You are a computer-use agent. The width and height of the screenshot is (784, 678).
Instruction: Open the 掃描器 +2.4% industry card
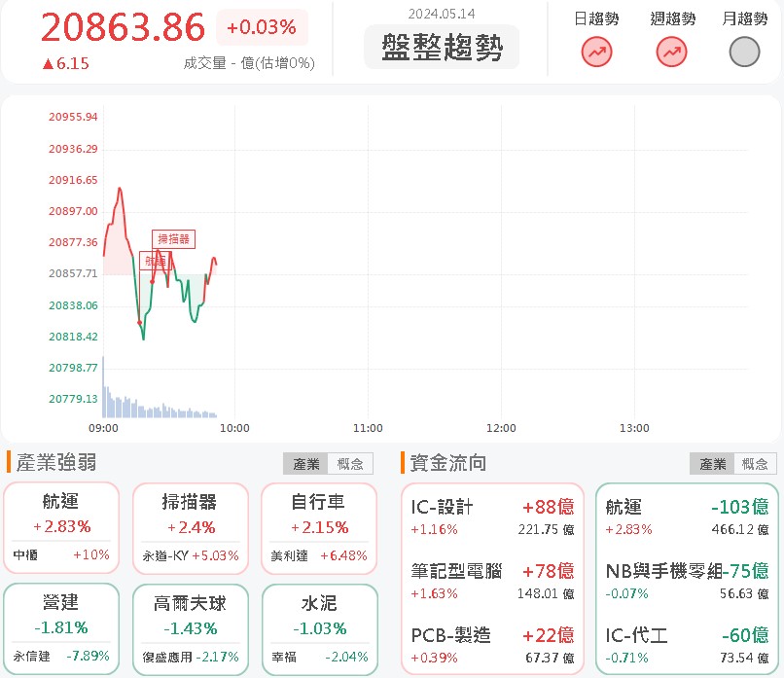click(190, 528)
